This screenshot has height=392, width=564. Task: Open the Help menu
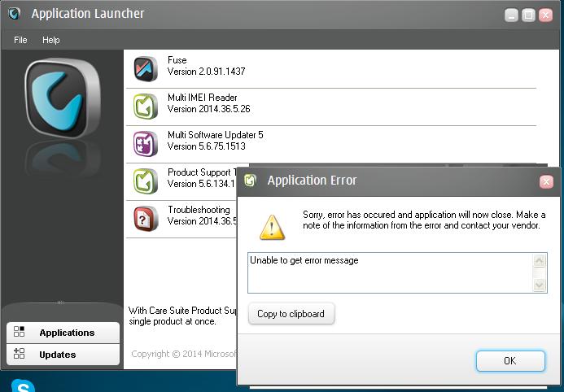(51, 40)
